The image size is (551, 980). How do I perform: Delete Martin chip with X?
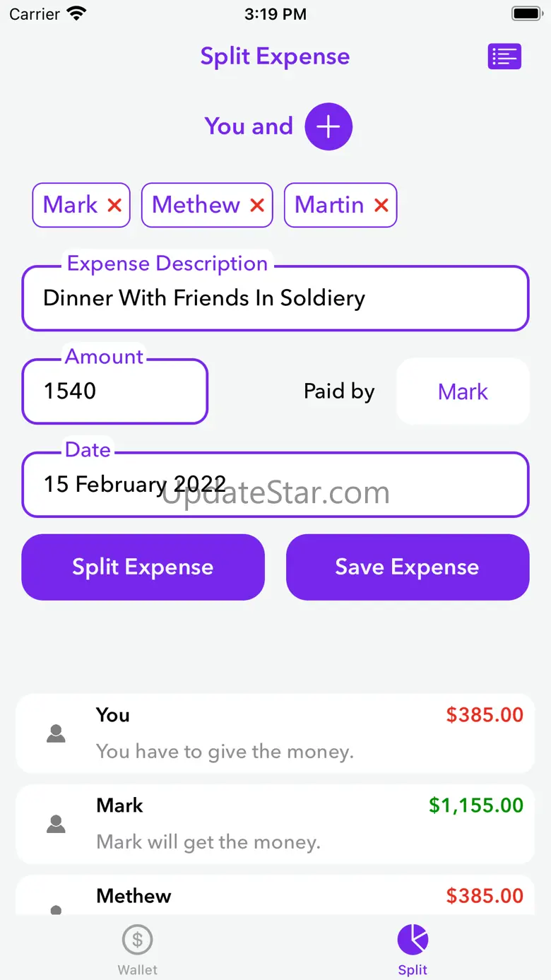pyautogui.click(x=381, y=205)
